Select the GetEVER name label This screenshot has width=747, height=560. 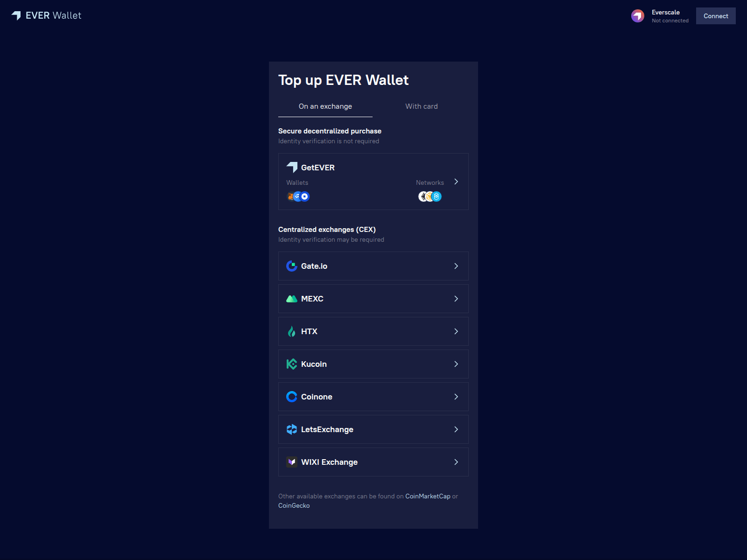pyautogui.click(x=318, y=168)
